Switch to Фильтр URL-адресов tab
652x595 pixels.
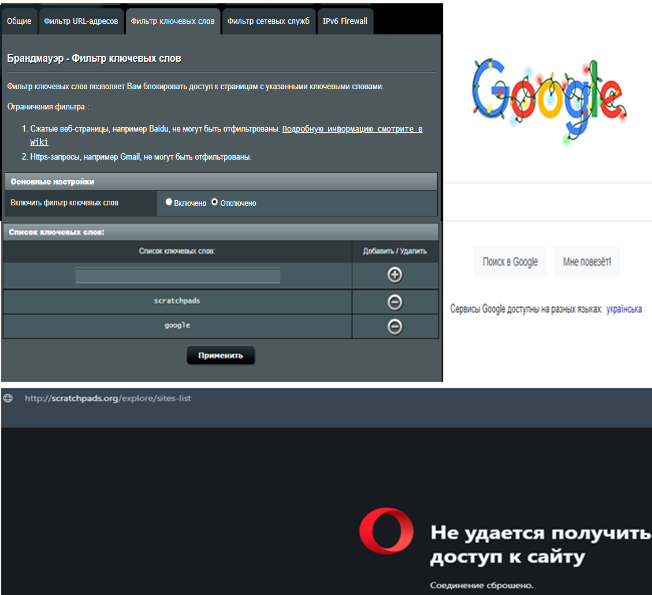click(x=79, y=20)
